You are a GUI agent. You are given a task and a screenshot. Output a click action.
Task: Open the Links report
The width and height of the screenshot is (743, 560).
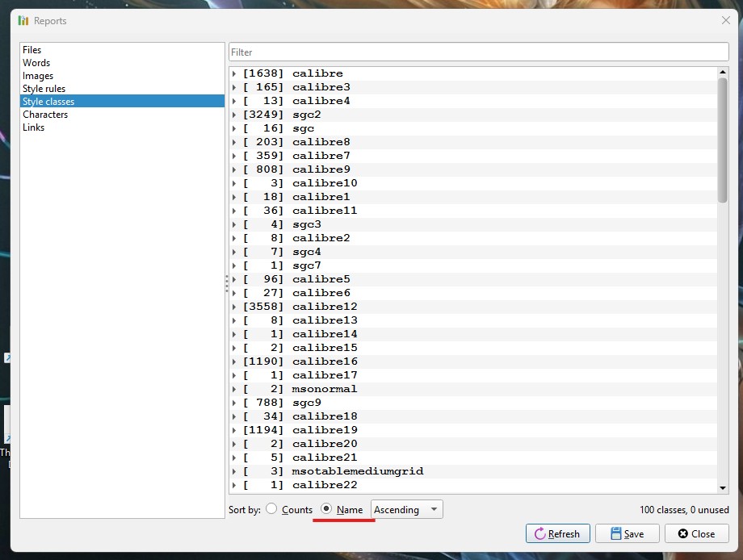click(122, 127)
